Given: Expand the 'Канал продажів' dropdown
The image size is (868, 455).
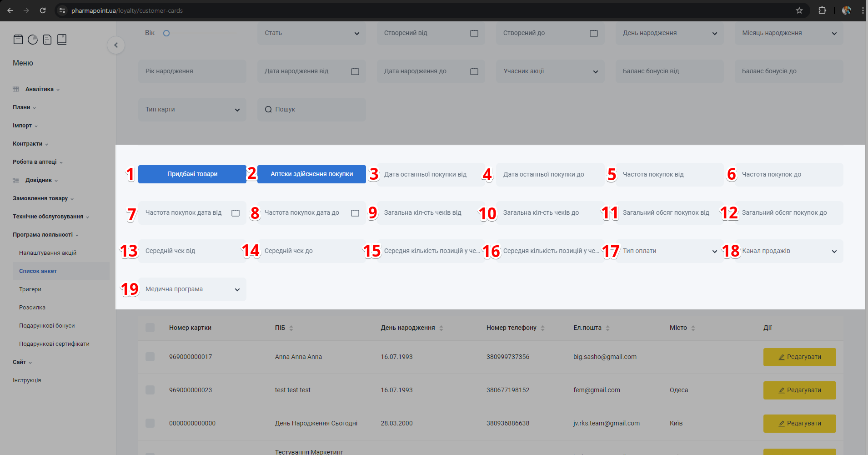Looking at the screenshot, I should 788,251.
